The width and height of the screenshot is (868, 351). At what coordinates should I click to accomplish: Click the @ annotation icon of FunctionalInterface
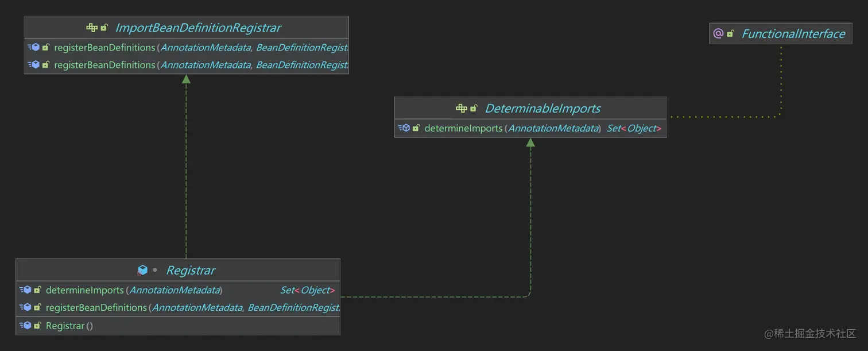click(718, 33)
